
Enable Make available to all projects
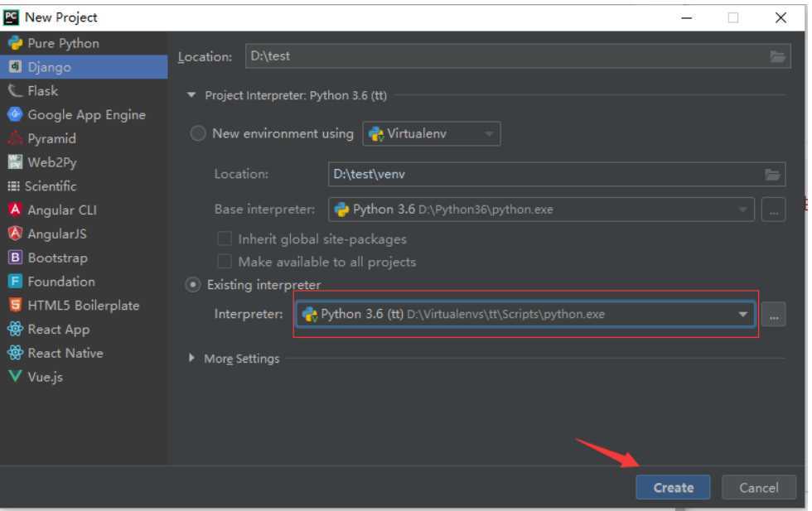pyautogui.click(x=225, y=262)
